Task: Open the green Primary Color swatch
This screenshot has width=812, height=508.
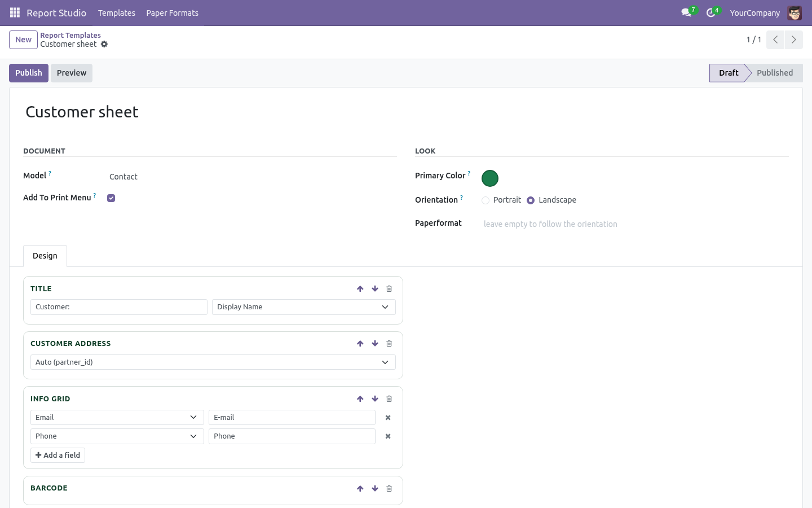Action: 490,178
